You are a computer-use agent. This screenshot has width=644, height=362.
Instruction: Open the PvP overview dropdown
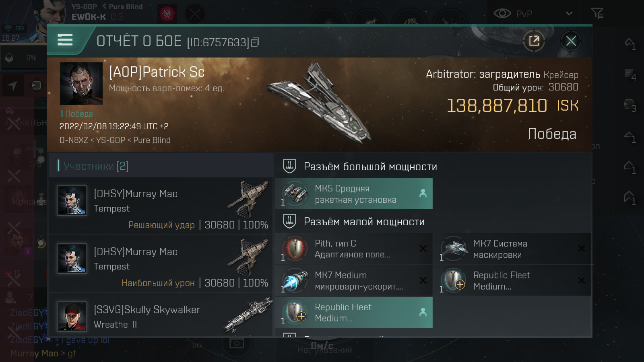tap(569, 14)
